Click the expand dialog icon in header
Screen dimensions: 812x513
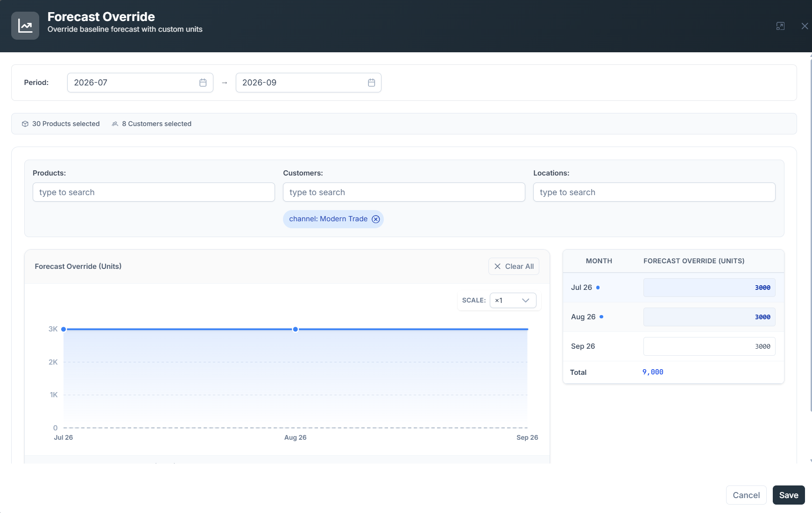[x=780, y=26]
